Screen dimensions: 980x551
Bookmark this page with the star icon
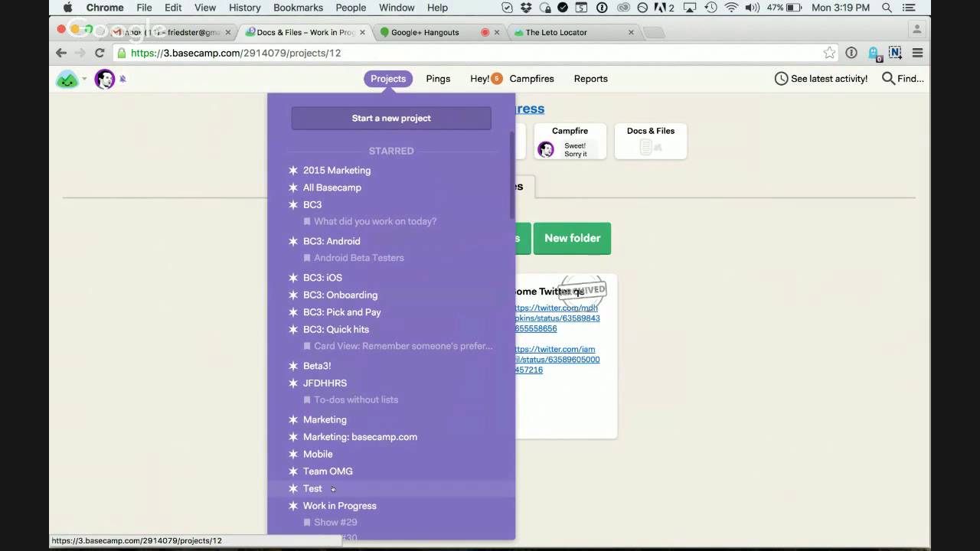(829, 53)
